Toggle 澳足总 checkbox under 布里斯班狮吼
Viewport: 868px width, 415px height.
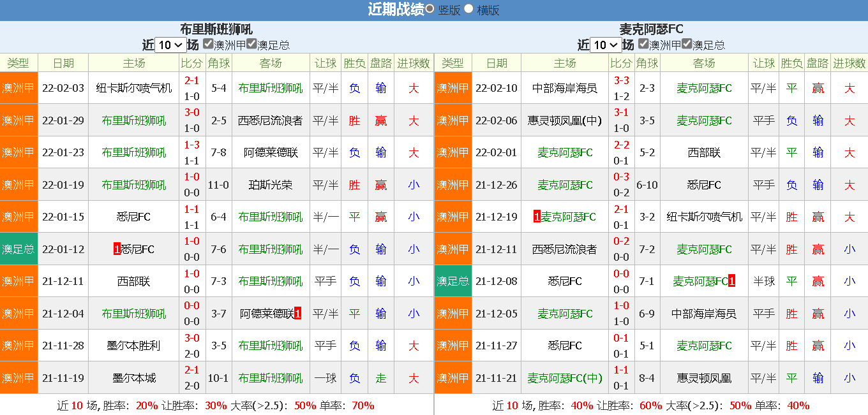[x=251, y=44]
